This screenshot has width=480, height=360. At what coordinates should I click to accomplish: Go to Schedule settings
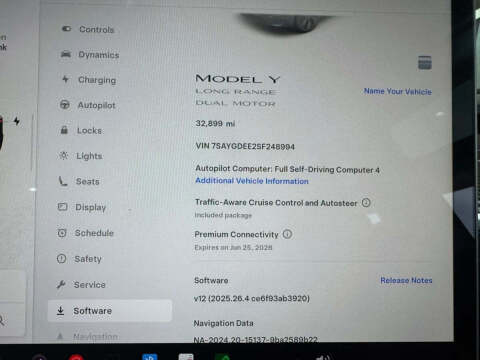click(x=86, y=233)
